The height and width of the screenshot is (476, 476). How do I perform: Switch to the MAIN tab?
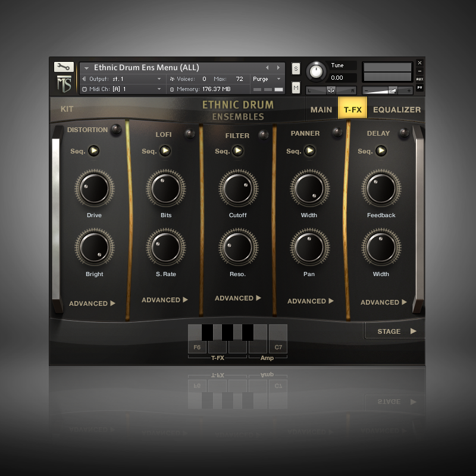coord(321,109)
